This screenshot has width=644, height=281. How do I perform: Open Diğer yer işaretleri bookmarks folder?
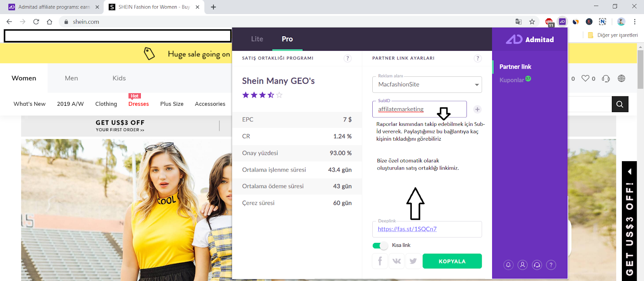tap(613, 35)
